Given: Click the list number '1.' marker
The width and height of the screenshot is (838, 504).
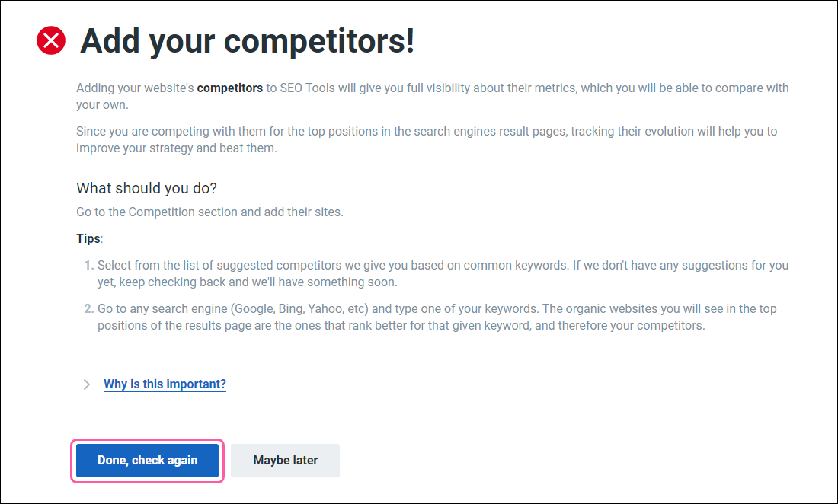Looking at the screenshot, I should point(89,266).
